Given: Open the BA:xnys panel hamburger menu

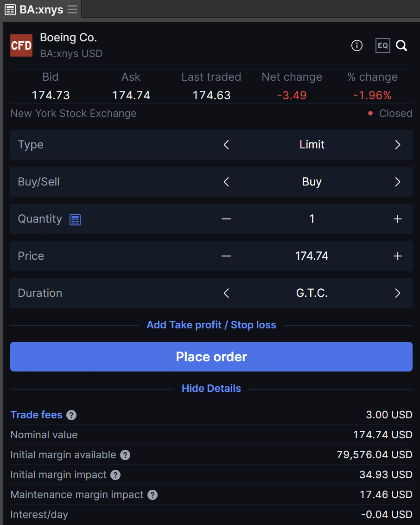Looking at the screenshot, I should (72, 9).
